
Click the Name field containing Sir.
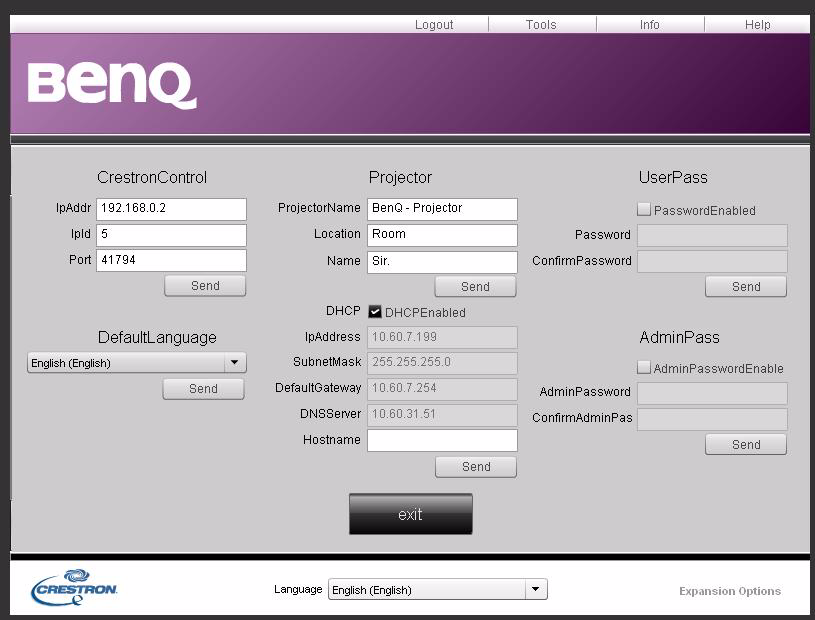coord(442,262)
